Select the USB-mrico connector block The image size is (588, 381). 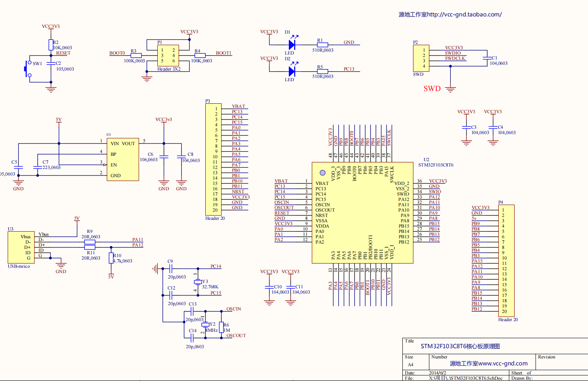click(x=21, y=247)
